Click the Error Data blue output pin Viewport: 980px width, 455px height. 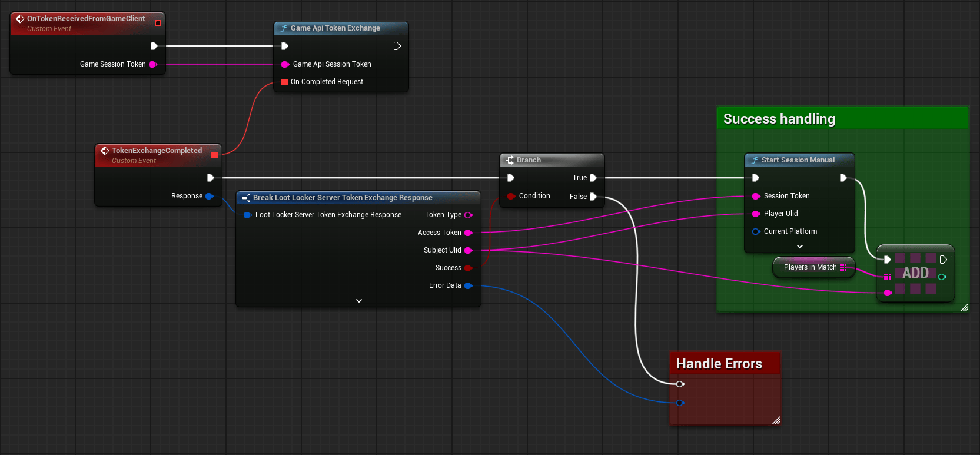pos(469,285)
